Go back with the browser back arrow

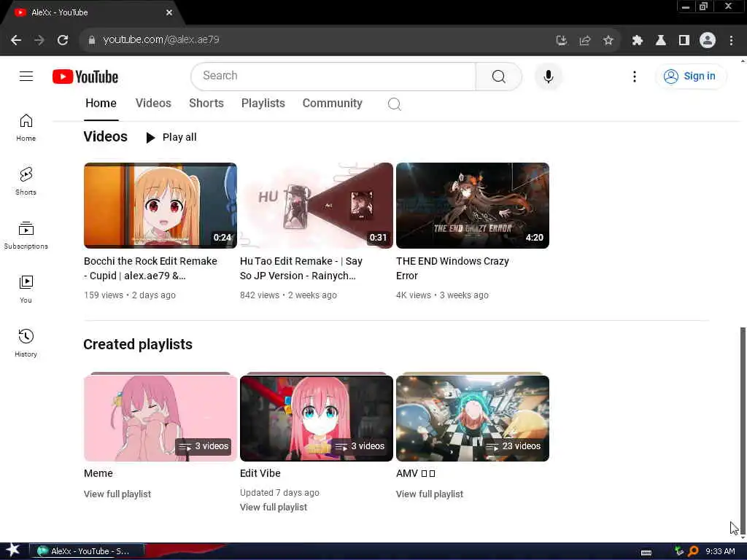(x=16, y=40)
